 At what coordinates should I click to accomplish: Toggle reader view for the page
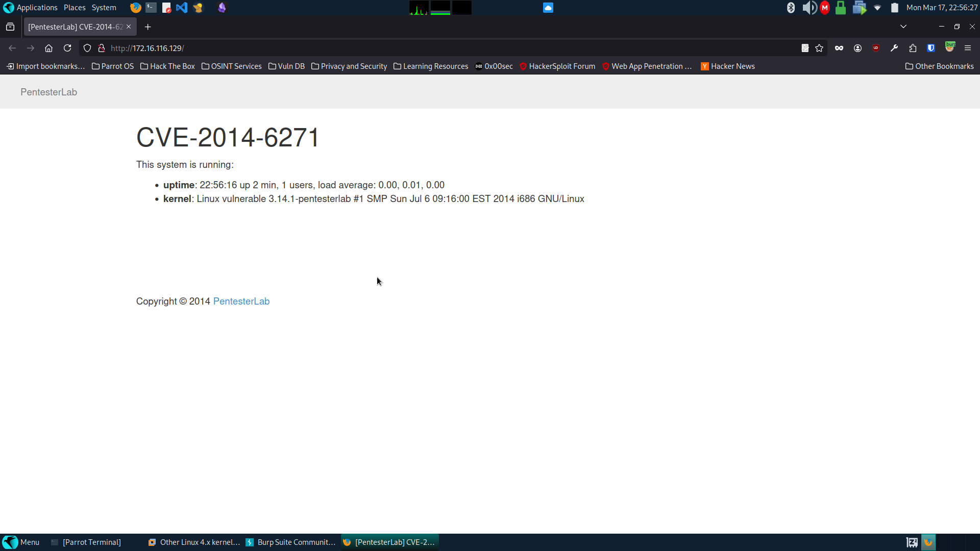[805, 48]
